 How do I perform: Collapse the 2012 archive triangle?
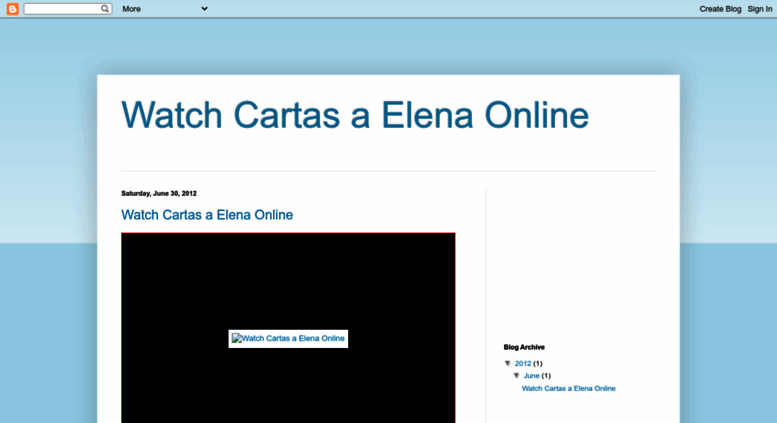(507, 363)
